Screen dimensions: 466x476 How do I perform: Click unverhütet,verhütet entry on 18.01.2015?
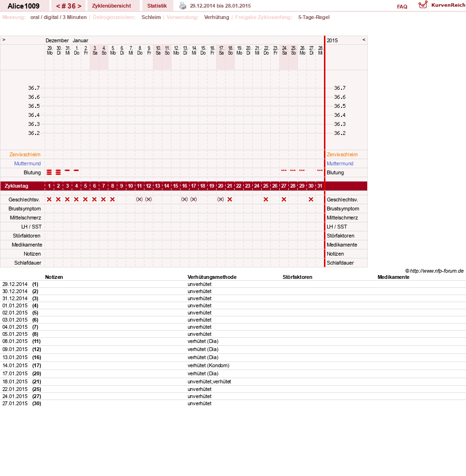coord(209,381)
